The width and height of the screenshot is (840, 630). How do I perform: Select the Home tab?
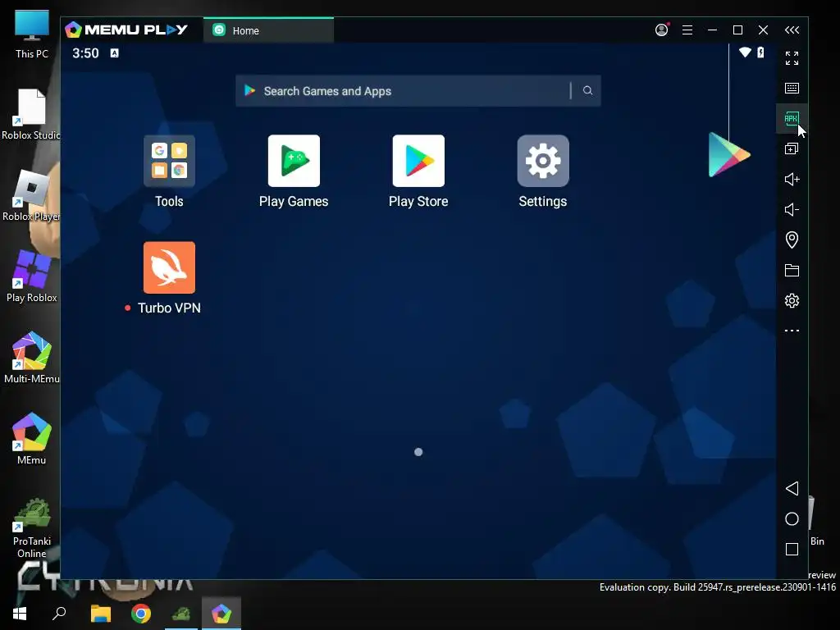point(268,30)
